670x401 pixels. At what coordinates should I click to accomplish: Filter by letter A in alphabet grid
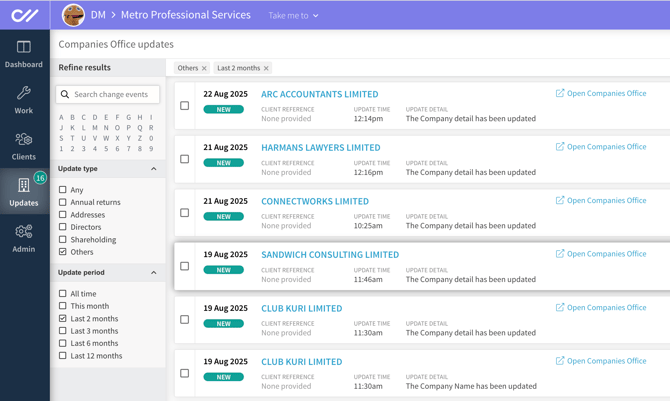click(x=62, y=118)
